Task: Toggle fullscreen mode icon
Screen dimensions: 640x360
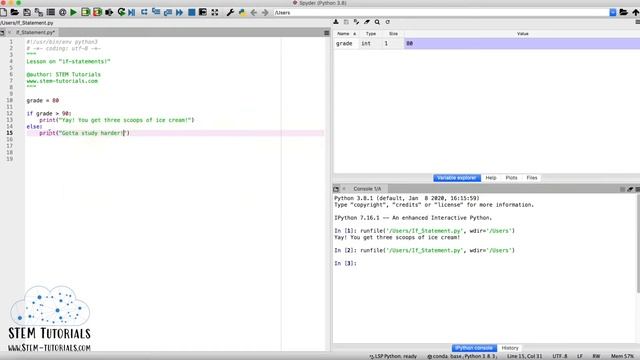Action: [215, 13]
